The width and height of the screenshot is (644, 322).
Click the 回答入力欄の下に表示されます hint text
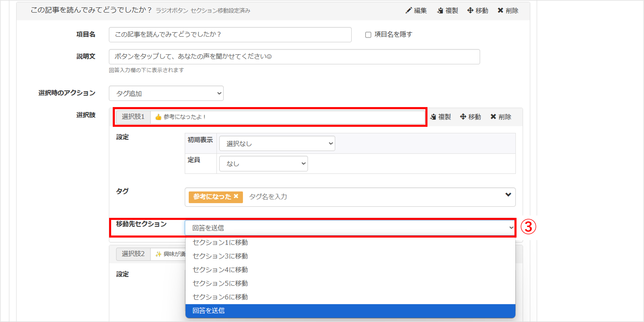click(x=146, y=70)
